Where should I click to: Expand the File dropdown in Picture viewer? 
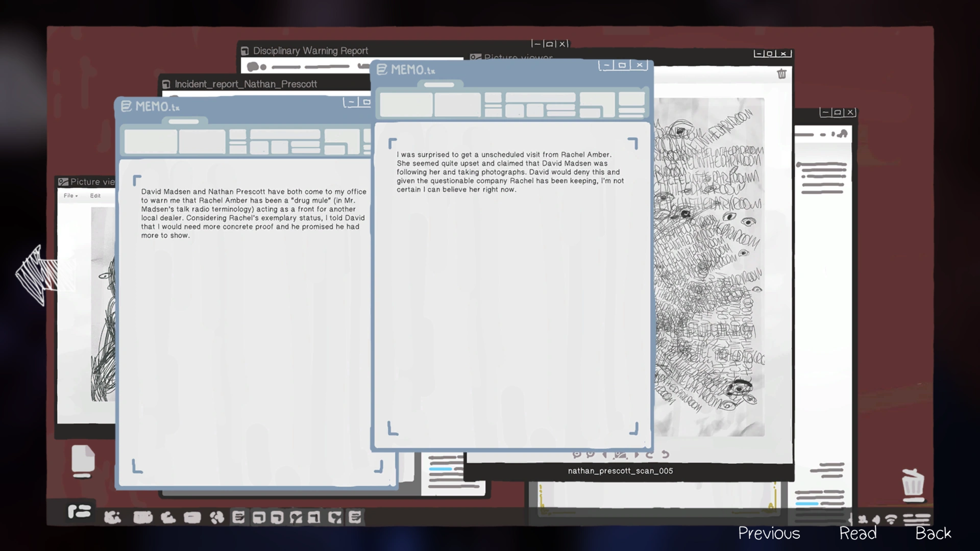pos(70,196)
